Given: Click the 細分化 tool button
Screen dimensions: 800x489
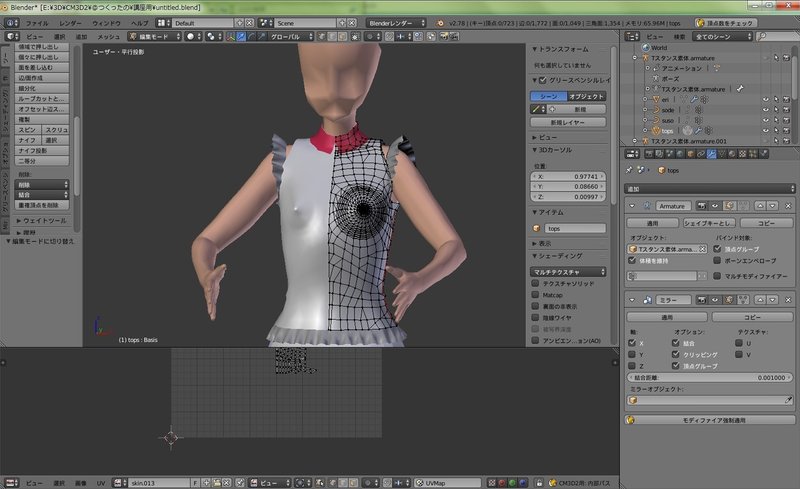Looking at the screenshot, I should point(42,88).
